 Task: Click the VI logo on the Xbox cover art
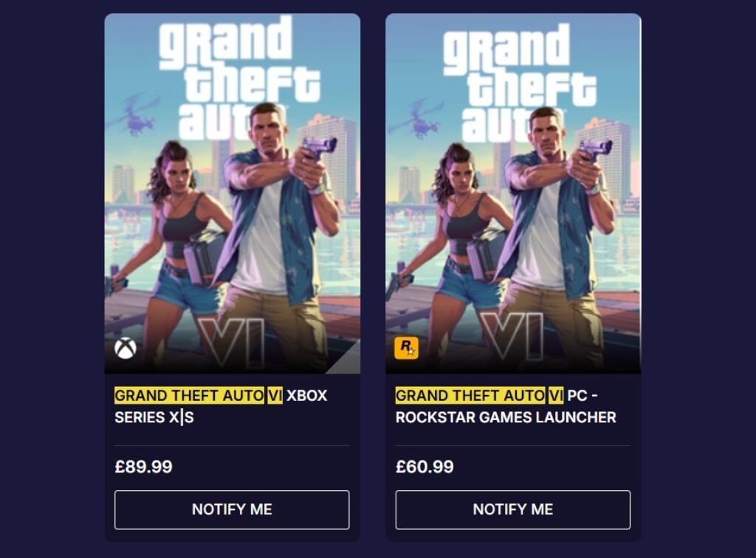232,342
